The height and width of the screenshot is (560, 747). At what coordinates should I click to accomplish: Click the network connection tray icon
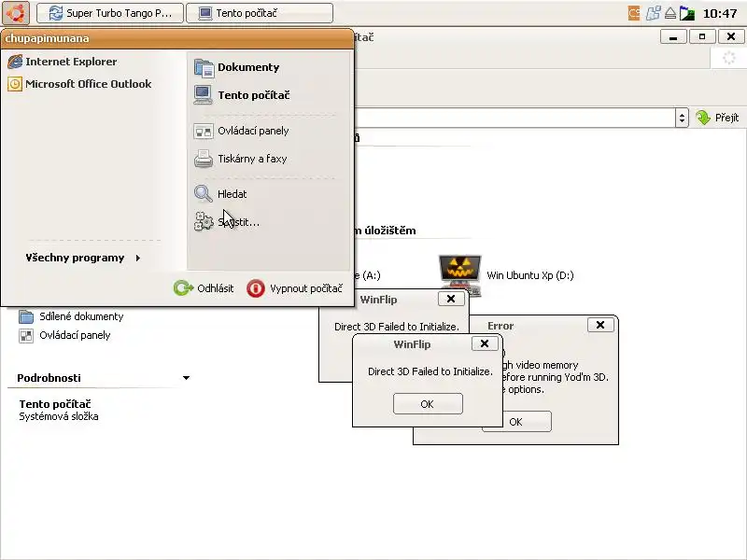(653, 13)
